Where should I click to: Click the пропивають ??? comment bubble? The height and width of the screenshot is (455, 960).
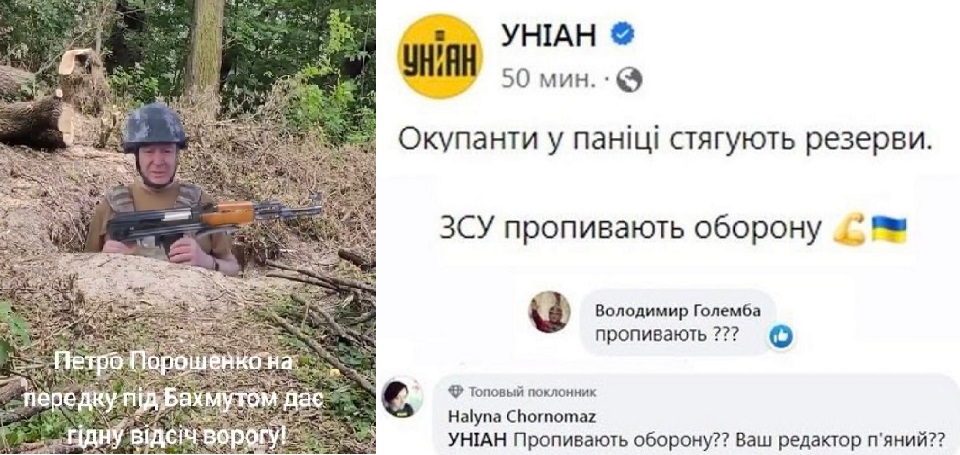(678, 323)
